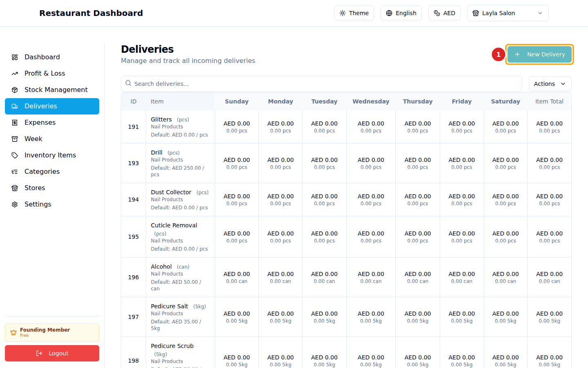This screenshot has width=588, height=368.
Task: Expand the Actions dropdown
Action: coord(550,84)
